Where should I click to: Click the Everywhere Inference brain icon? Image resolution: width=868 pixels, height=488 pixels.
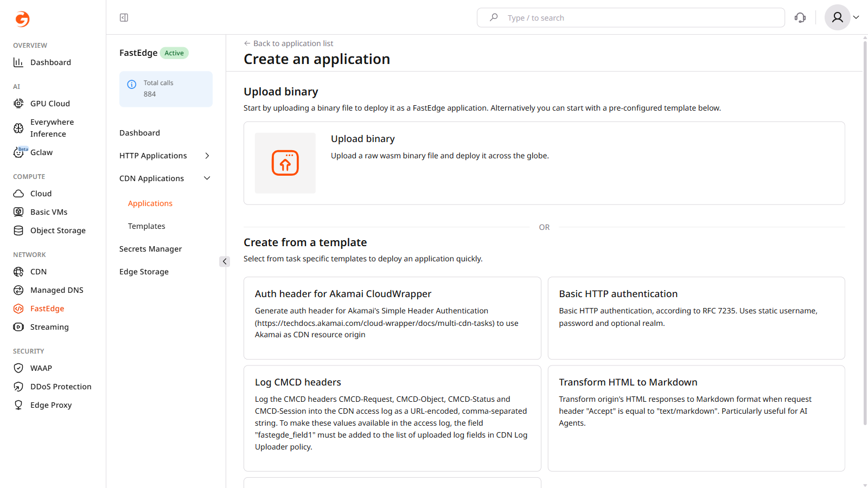18,128
